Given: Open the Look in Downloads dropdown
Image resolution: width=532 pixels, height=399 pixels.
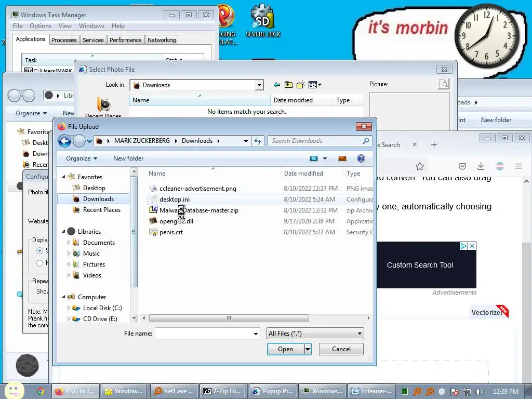Looking at the screenshot, I should pos(259,85).
